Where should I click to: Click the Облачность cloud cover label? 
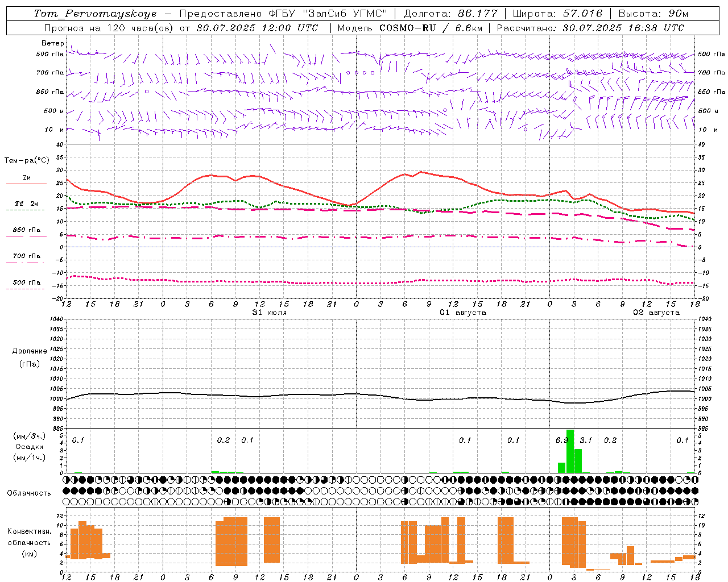point(29,493)
